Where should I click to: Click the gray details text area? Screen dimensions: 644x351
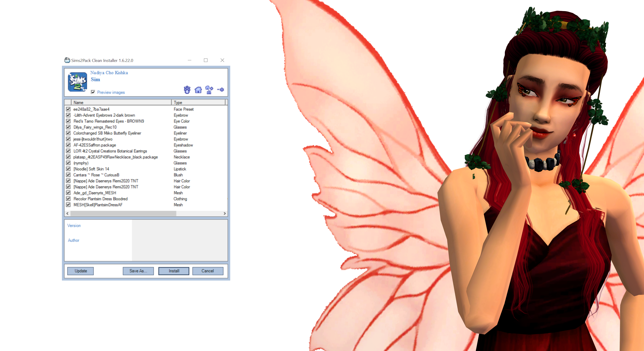(x=180, y=240)
